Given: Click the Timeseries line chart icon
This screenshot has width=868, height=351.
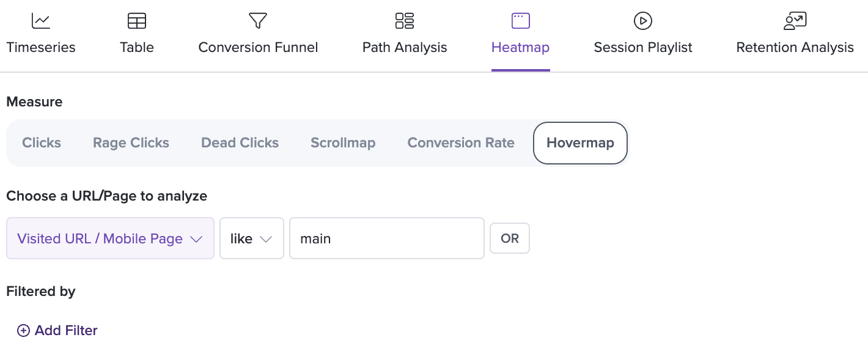Looking at the screenshot, I should pos(41,21).
